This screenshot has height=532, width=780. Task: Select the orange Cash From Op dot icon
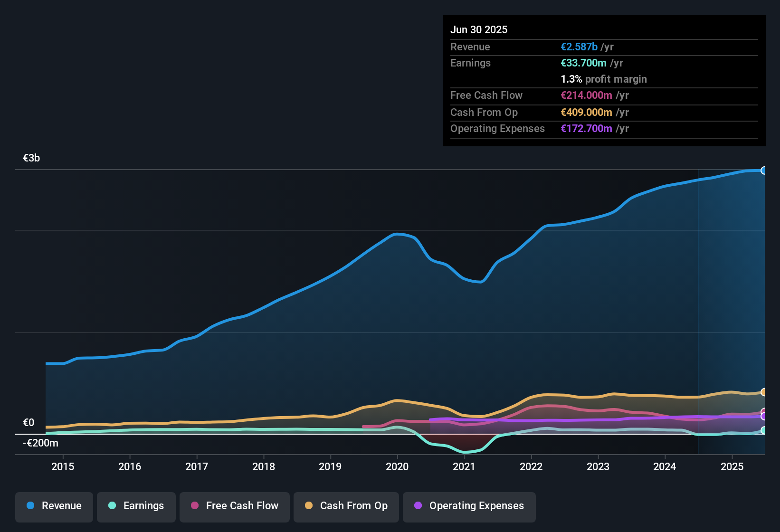tap(308, 506)
